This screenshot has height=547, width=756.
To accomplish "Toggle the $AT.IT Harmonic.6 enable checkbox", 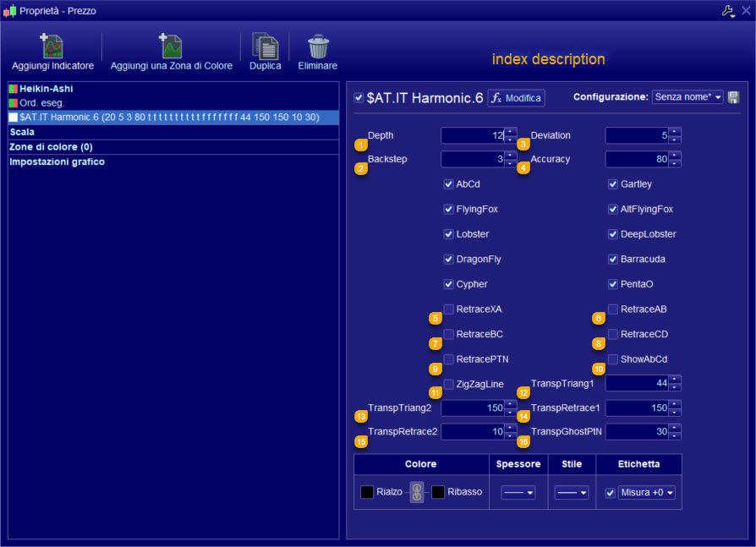I will pyautogui.click(x=359, y=98).
